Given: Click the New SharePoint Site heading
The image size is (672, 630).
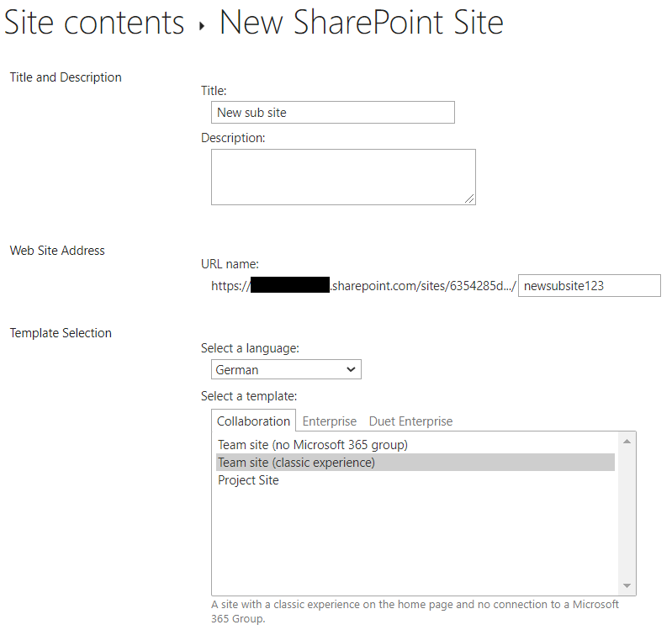Looking at the screenshot, I should pos(362,22).
